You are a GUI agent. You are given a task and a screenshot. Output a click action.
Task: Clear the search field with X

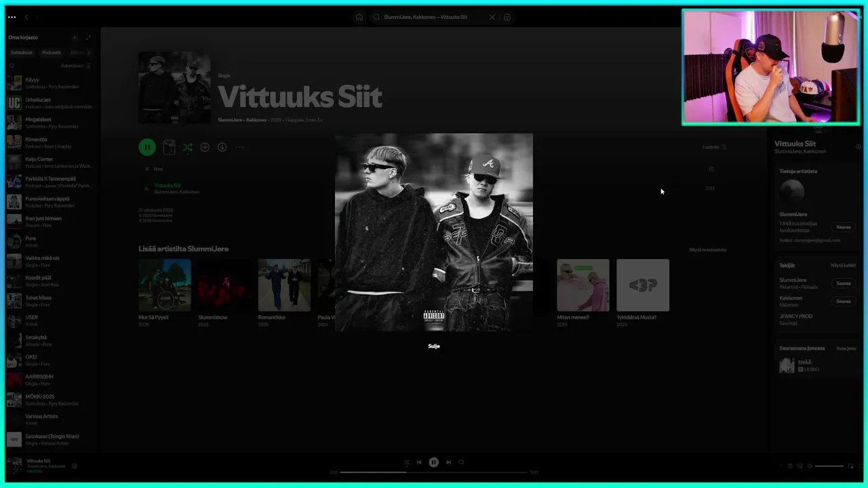point(492,17)
